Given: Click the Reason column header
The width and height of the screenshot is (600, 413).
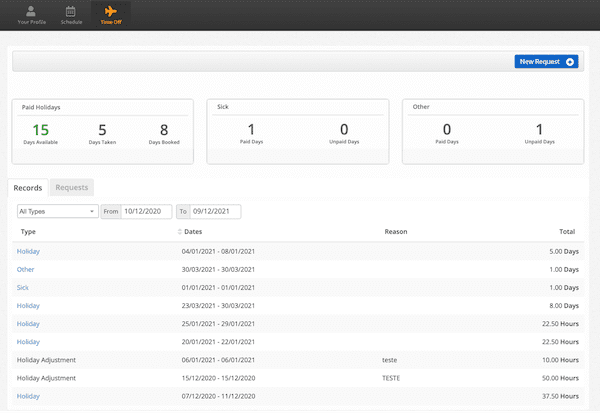Looking at the screenshot, I should pyautogui.click(x=396, y=232).
